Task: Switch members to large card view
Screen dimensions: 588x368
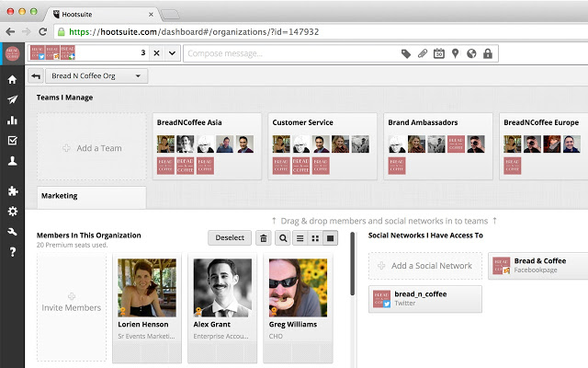Action: (330, 238)
